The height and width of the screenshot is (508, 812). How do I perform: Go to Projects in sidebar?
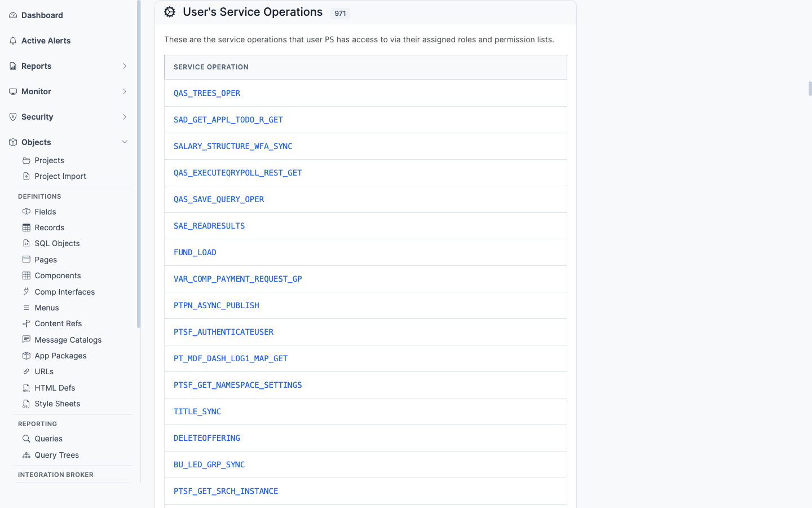49,160
